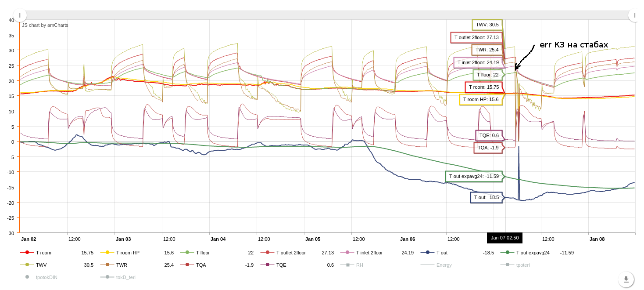The width and height of the screenshot is (644, 290).
Task: Click the Jan 08 axis label
Action: pos(597,239)
